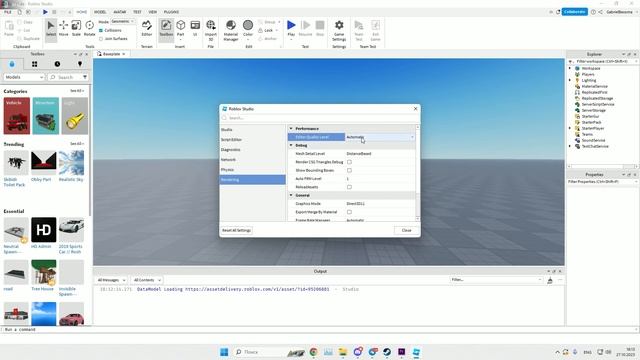Select Physics settings category
Viewport: 640px width, 360px height.
point(252,169)
